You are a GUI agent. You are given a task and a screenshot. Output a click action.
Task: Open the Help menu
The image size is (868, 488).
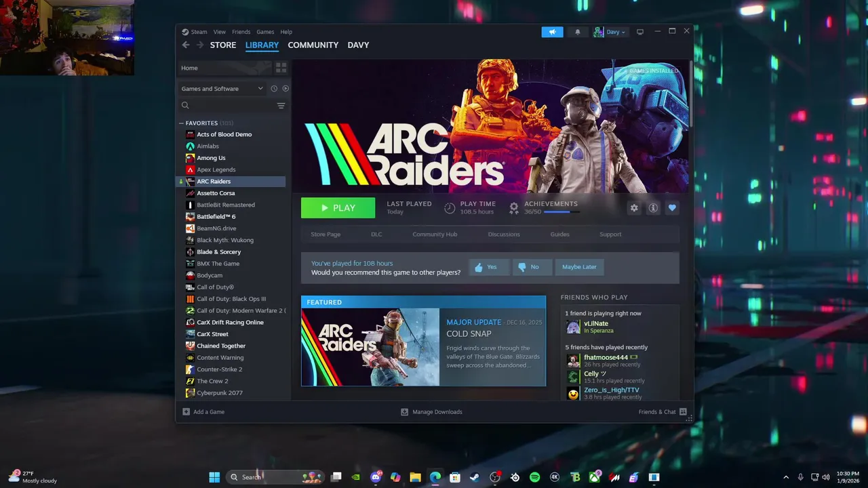click(x=286, y=32)
